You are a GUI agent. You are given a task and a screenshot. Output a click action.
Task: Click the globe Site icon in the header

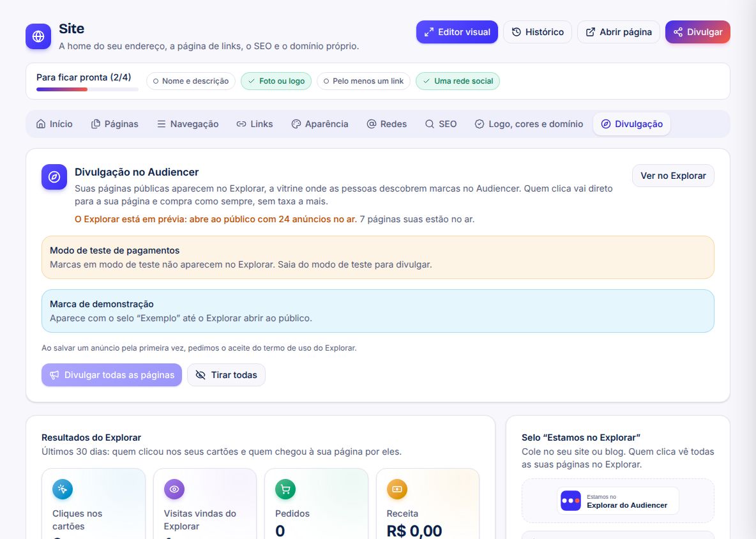38,36
